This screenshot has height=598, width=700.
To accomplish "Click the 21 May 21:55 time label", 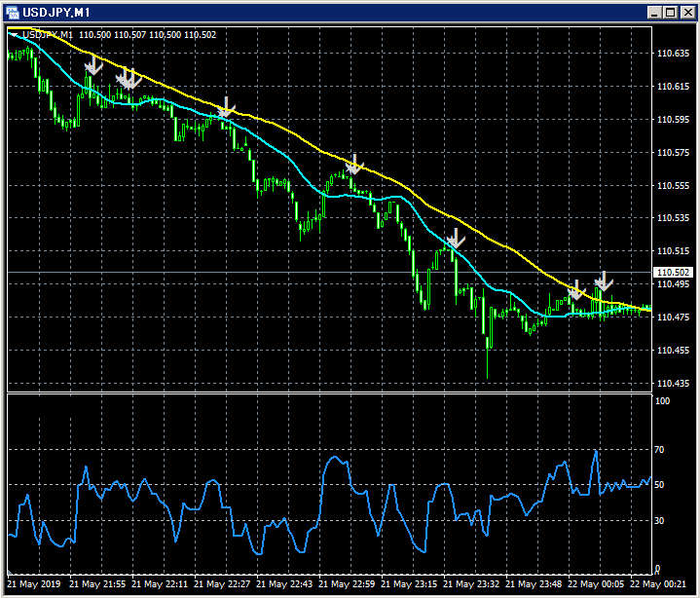I will point(97,584).
